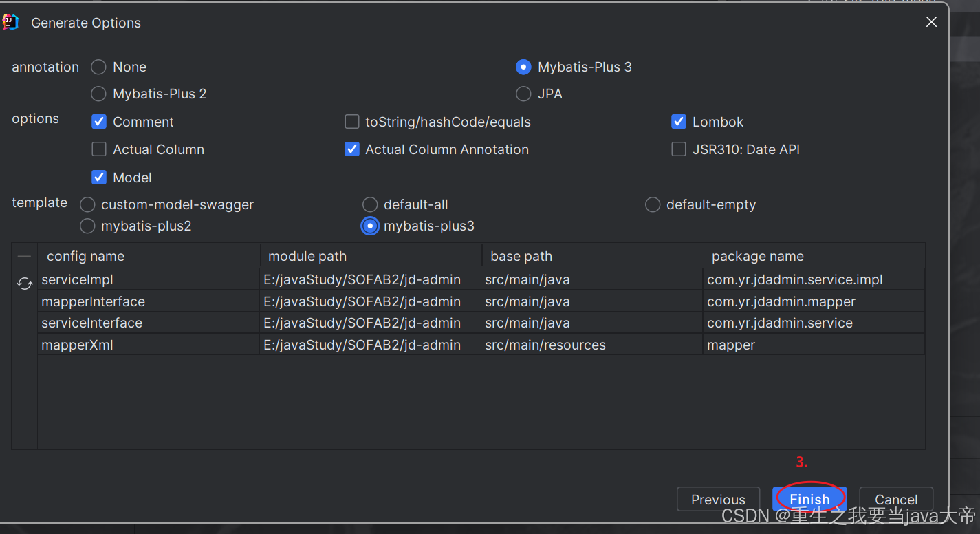Click module path cell of serviceImpl row
Image resolution: width=980 pixels, height=534 pixels.
371,279
